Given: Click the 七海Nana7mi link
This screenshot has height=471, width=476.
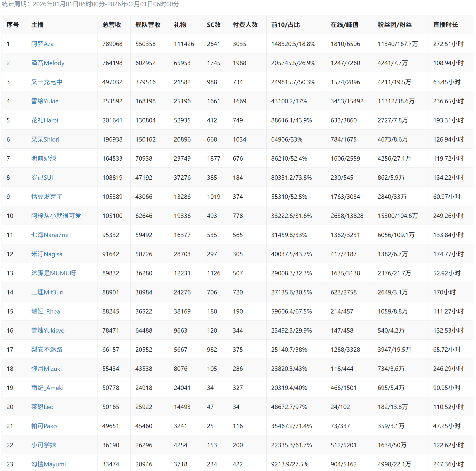Looking at the screenshot, I should click(50, 235).
